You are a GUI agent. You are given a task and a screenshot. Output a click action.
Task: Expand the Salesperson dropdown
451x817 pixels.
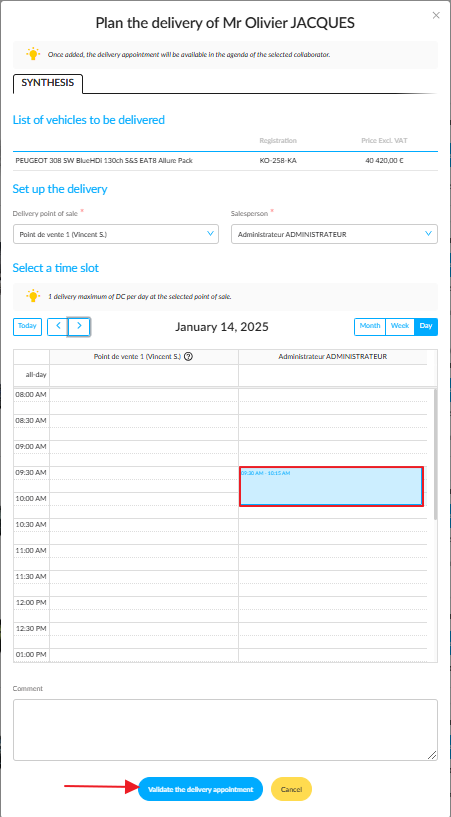coord(334,234)
